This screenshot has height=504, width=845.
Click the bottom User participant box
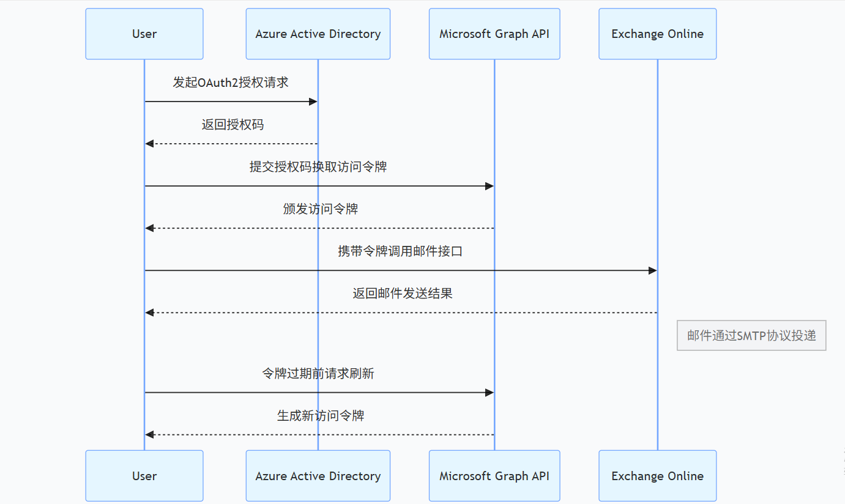point(144,476)
